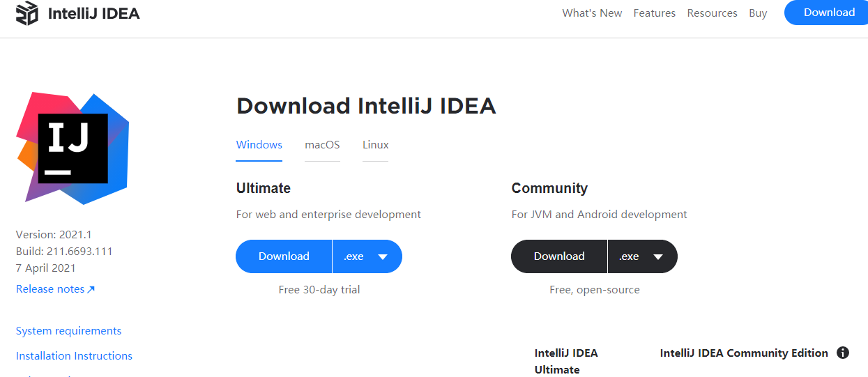The width and height of the screenshot is (868, 377).
Task: Open Resources in the top navigation
Action: pyautogui.click(x=712, y=13)
